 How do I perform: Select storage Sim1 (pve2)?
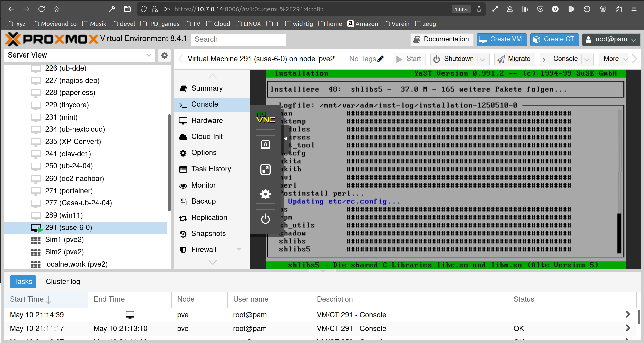[x=85, y=240]
